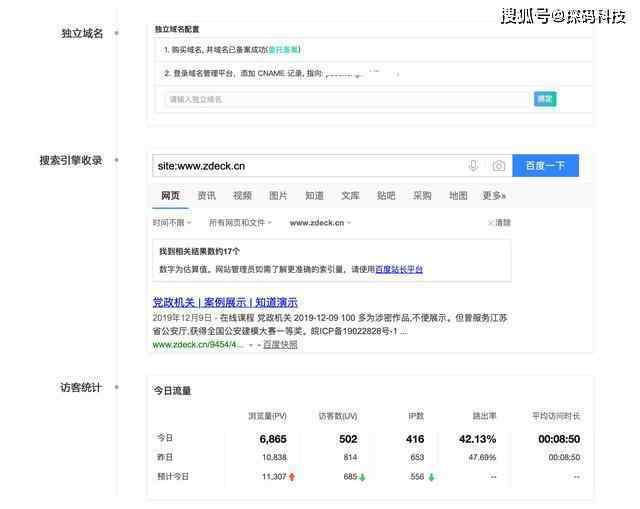The image size is (640, 509).
Task: Click the green bind domain button
Action: (x=545, y=99)
